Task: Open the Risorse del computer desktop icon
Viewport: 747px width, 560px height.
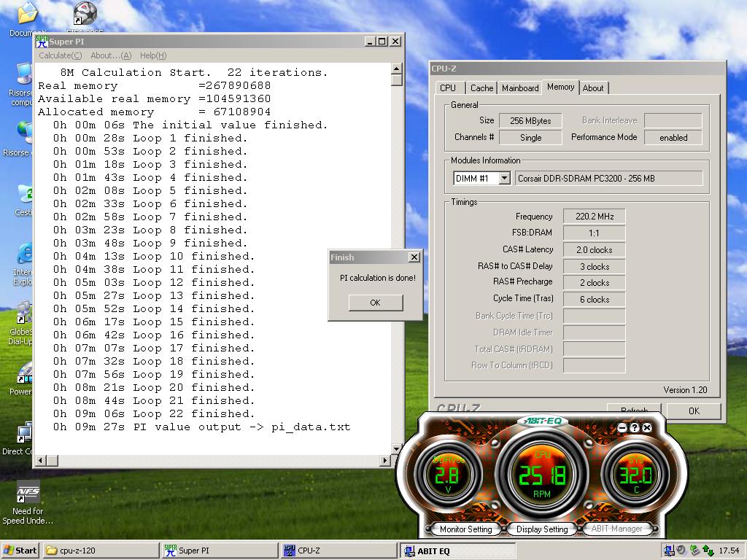Action: [24, 74]
